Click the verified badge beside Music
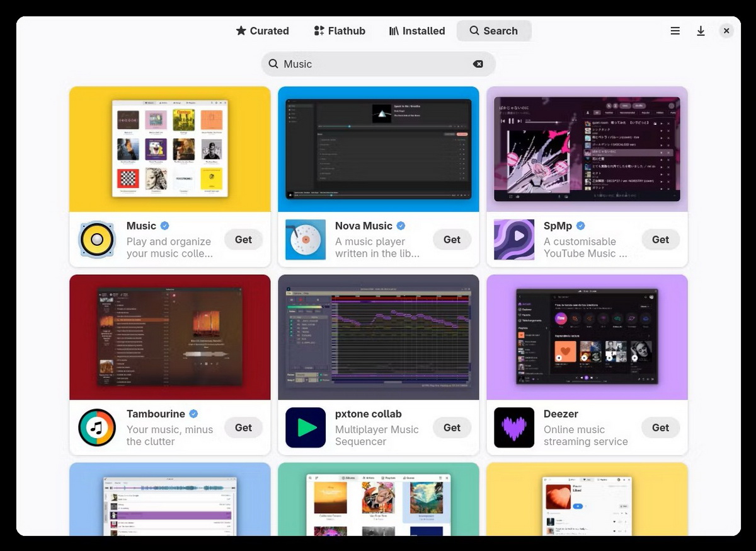 pos(164,226)
